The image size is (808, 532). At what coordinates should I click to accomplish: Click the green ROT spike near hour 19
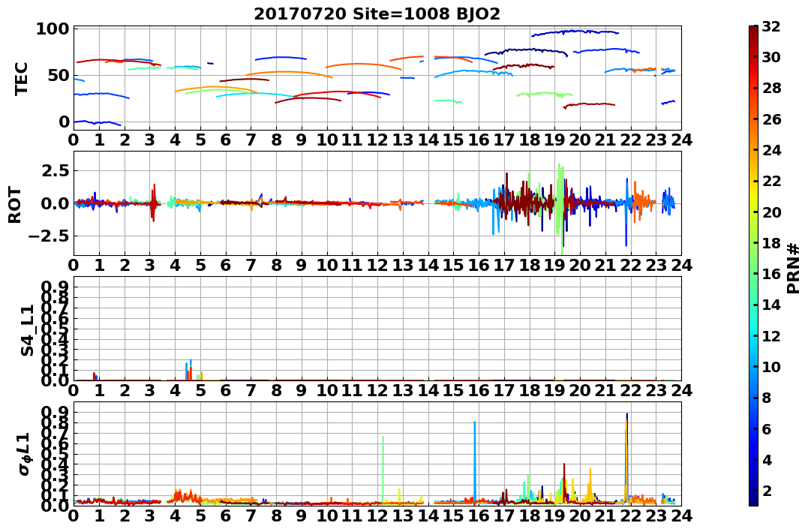pos(560,209)
